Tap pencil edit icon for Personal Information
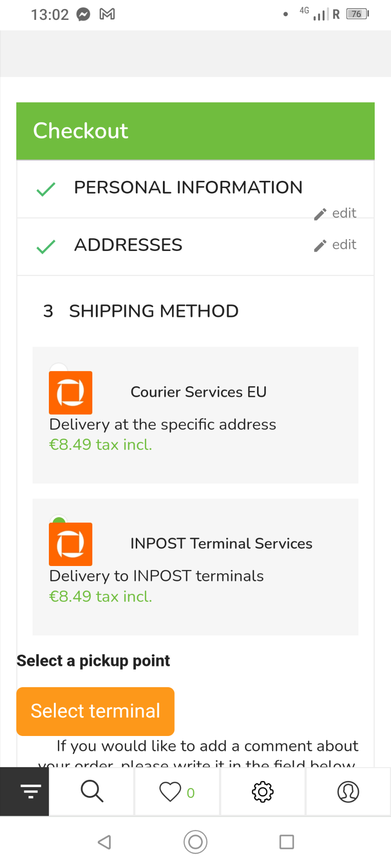 click(320, 214)
